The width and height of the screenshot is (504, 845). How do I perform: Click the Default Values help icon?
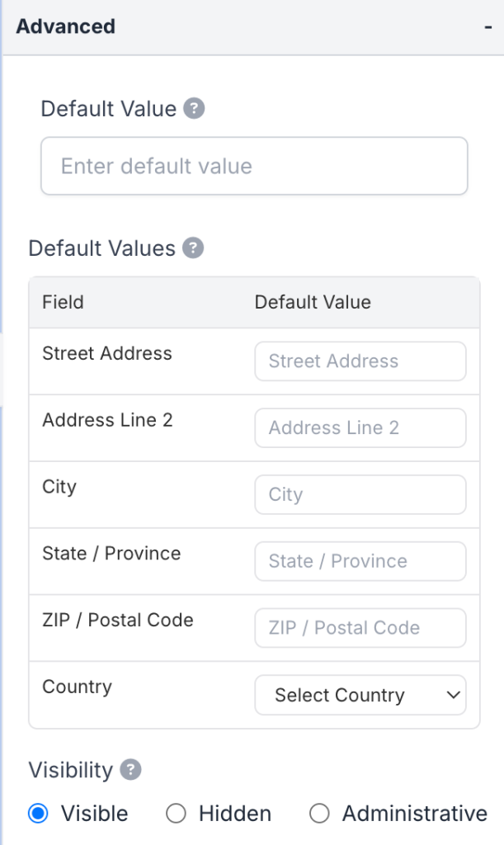(x=193, y=248)
